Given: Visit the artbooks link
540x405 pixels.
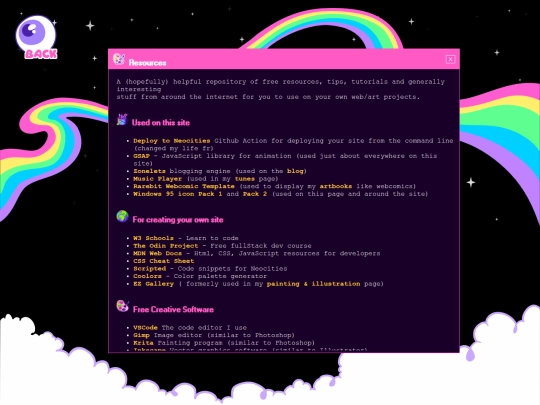Looking at the screenshot, I should pyautogui.click(x=336, y=186).
